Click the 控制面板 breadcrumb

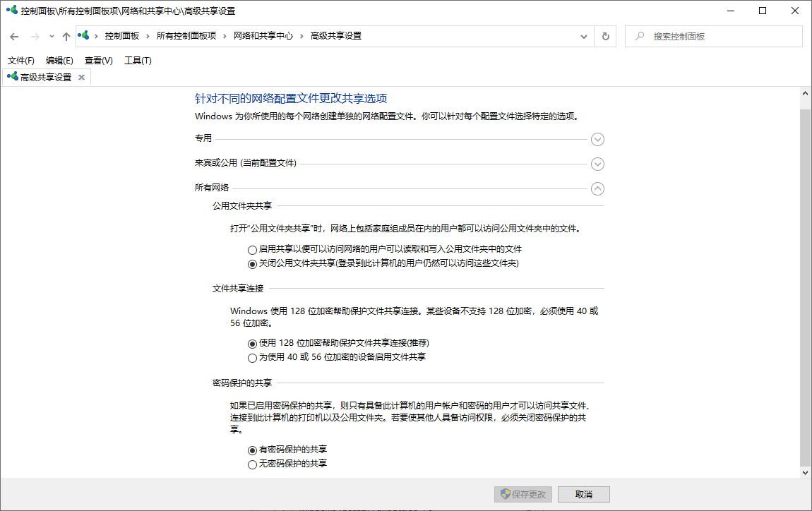121,36
